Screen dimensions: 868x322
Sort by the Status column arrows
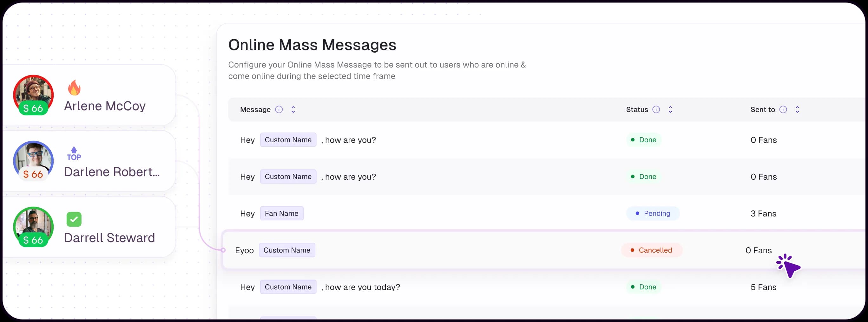pyautogui.click(x=670, y=109)
